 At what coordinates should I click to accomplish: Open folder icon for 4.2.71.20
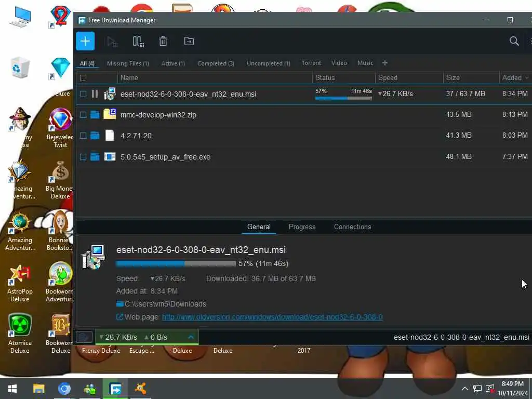click(x=95, y=136)
